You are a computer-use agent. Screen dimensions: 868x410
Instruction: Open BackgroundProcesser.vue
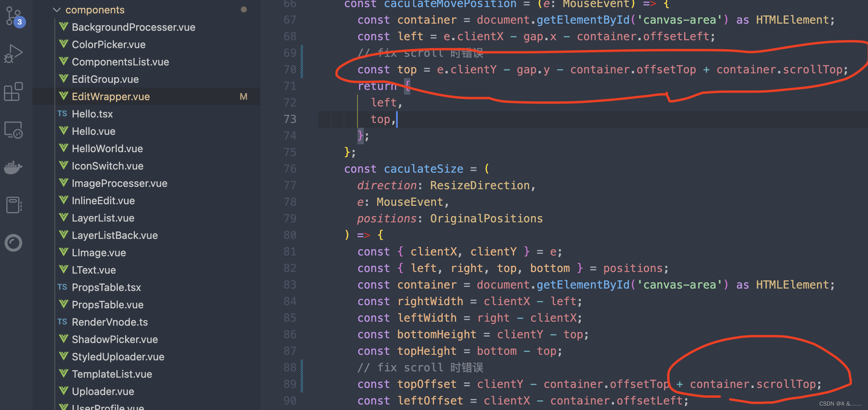133,27
